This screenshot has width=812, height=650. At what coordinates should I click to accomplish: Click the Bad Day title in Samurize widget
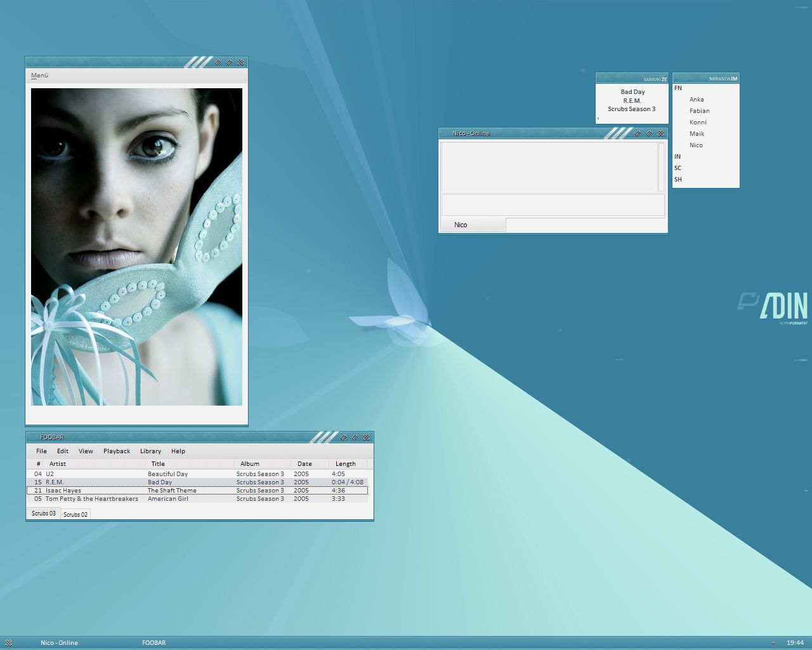click(632, 92)
